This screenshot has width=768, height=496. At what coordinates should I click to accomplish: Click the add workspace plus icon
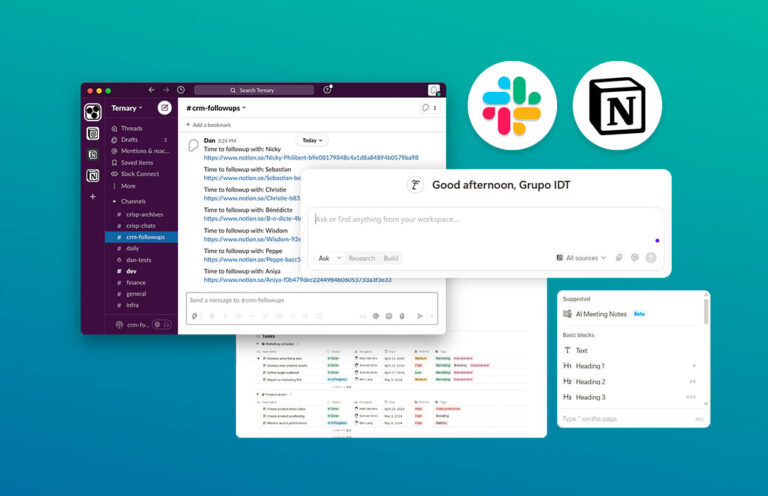click(x=92, y=197)
